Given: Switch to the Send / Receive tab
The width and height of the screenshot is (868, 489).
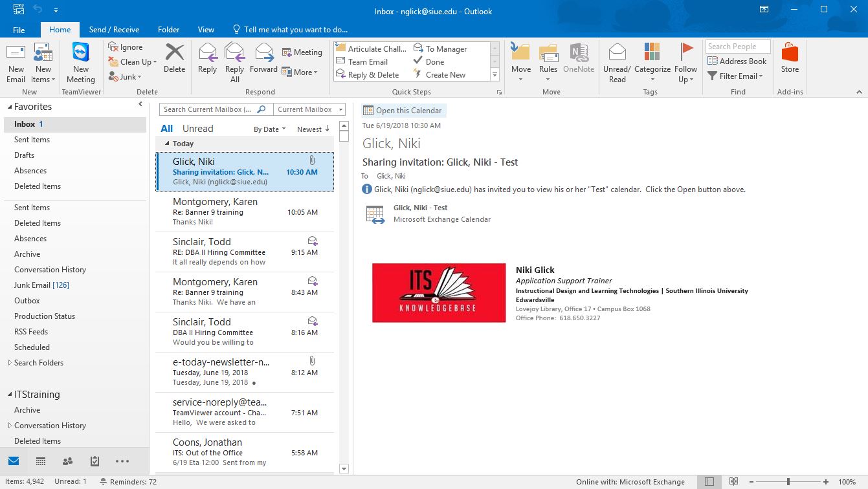Looking at the screenshot, I should point(114,30).
